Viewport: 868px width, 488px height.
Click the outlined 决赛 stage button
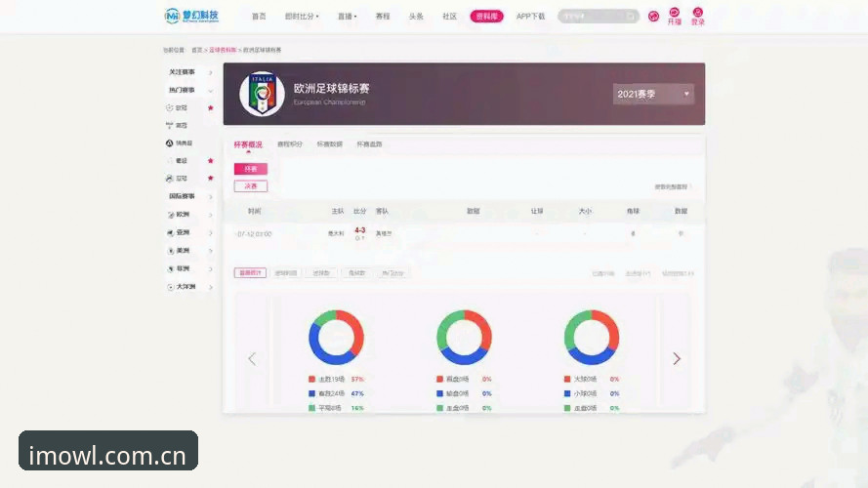coord(251,185)
